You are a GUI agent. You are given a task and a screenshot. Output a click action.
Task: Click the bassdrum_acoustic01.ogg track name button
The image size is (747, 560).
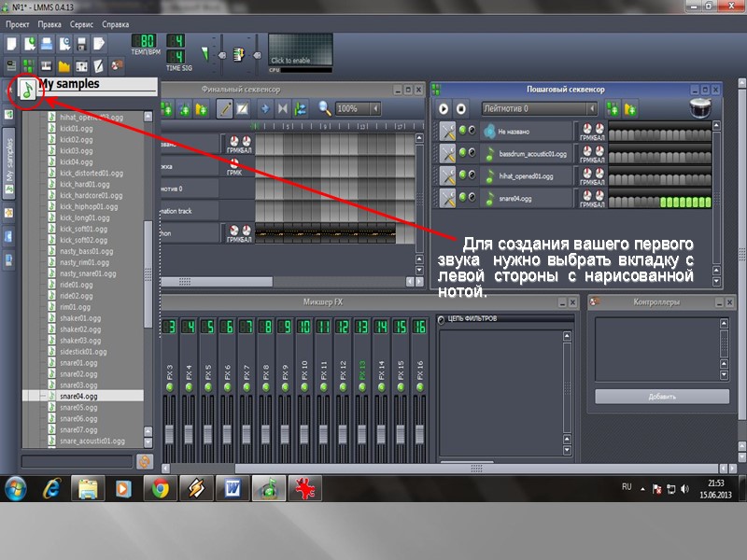[526, 154]
